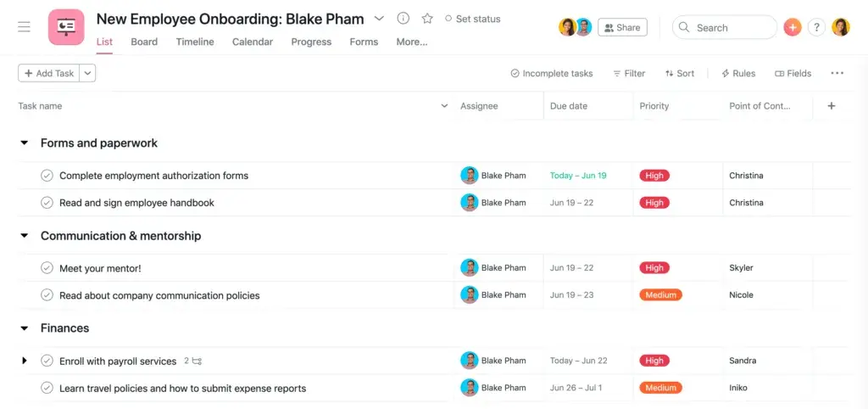
Task: Complete the Read and sign employee handbook task
Action: pyautogui.click(x=47, y=203)
